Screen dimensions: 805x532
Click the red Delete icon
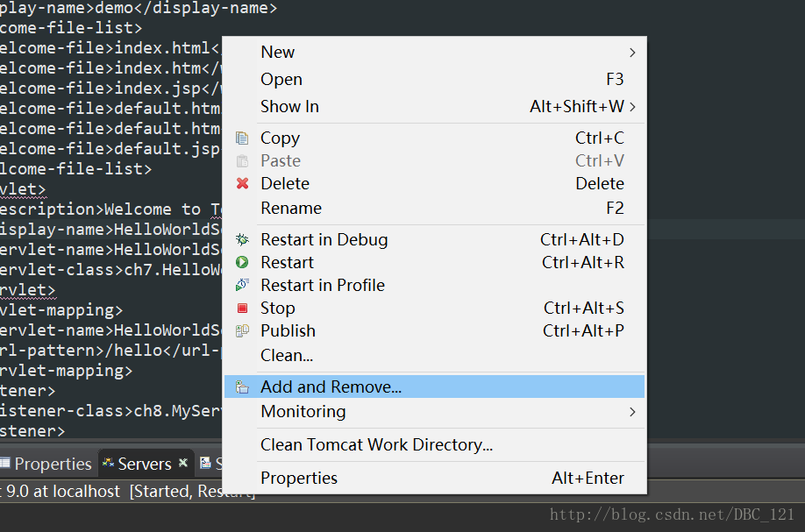point(243,184)
